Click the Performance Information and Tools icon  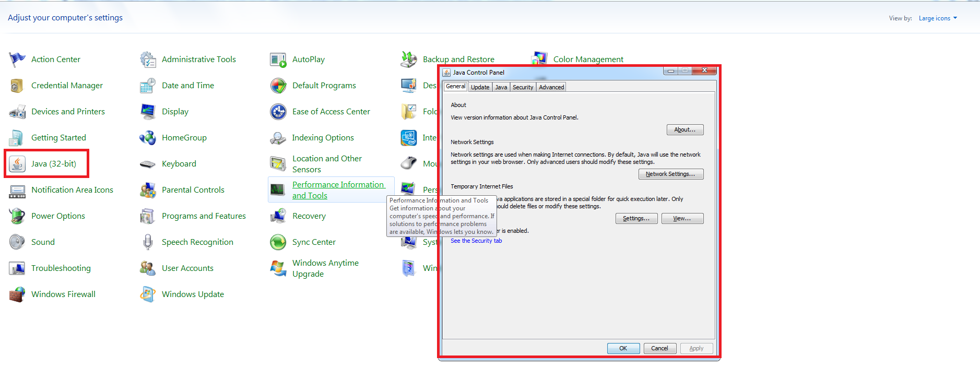coord(278,190)
